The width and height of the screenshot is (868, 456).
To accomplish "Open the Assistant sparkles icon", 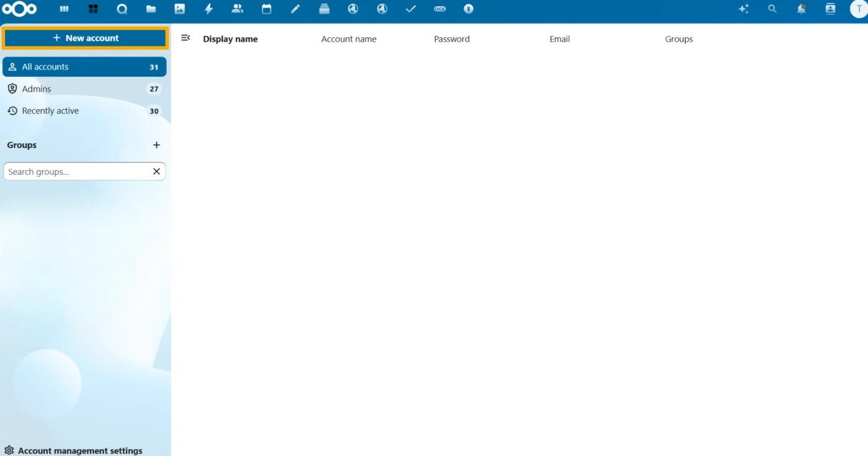I will pyautogui.click(x=744, y=9).
